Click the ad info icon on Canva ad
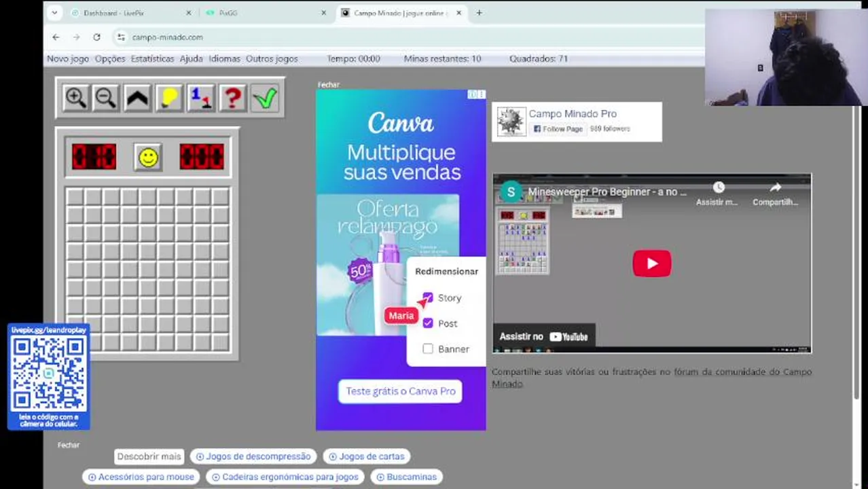 (473, 94)
